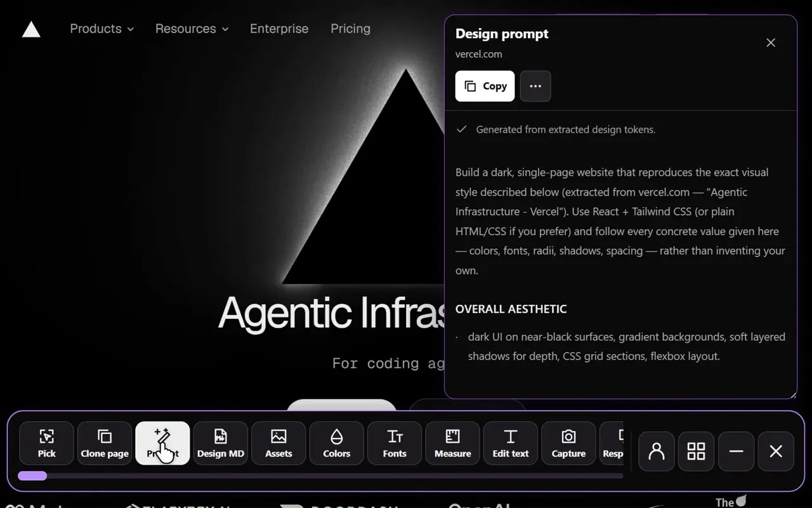
Task: Open the Clone page tool
Action: tap(105, 443)
